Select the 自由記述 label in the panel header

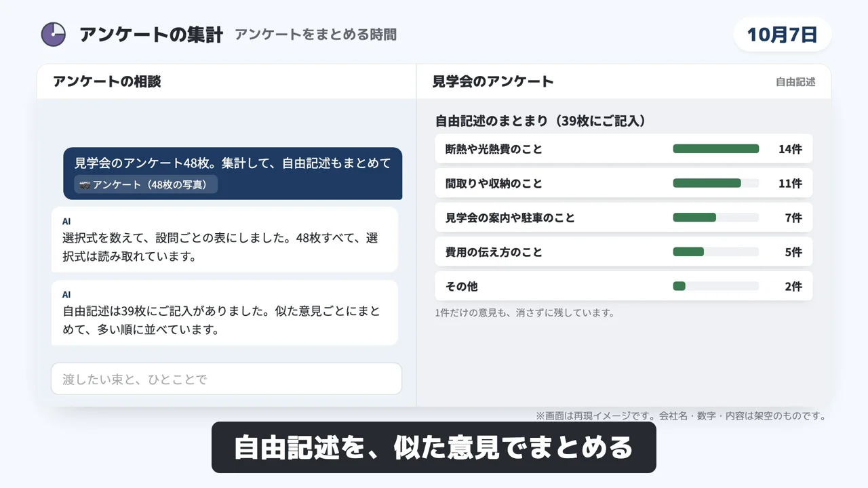[795, 82]
